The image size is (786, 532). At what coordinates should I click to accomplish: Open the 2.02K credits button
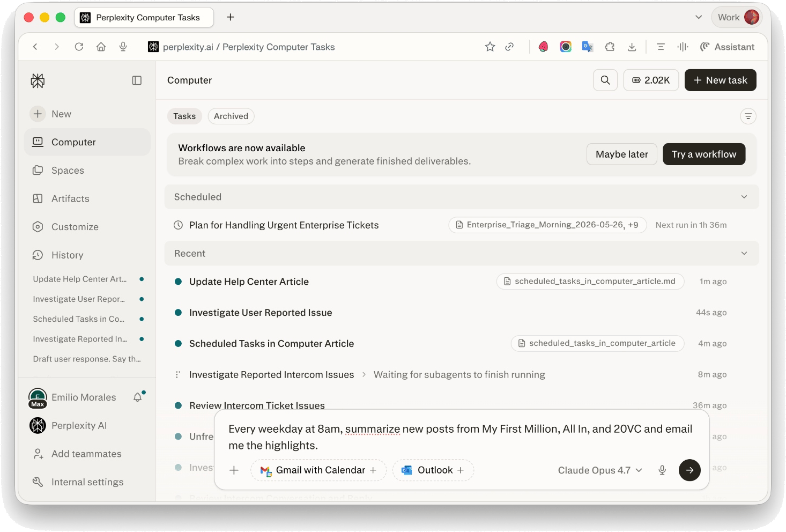[x=651, y=80]
